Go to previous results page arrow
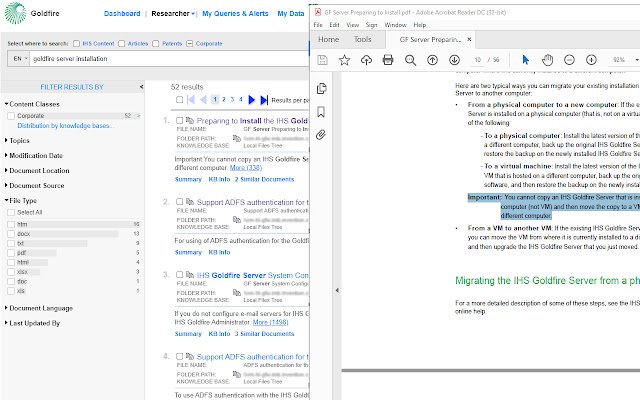The width and height of the screenshot is (640, 400). (203, 100)
